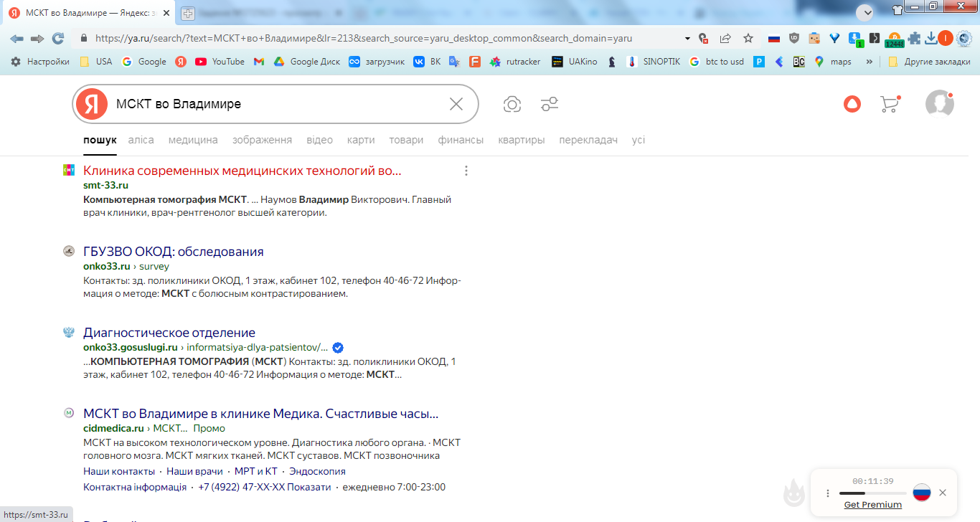Close the VPN timer widget
Viewport: 980px width, 522px height.
pos(943,493)
